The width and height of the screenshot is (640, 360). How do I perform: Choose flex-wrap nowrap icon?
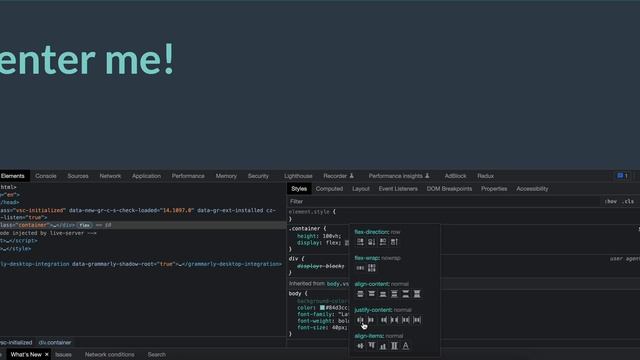360,268
